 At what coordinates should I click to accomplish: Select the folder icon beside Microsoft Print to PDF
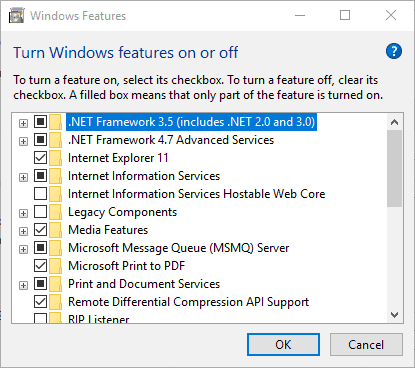[x=55, y=266]
